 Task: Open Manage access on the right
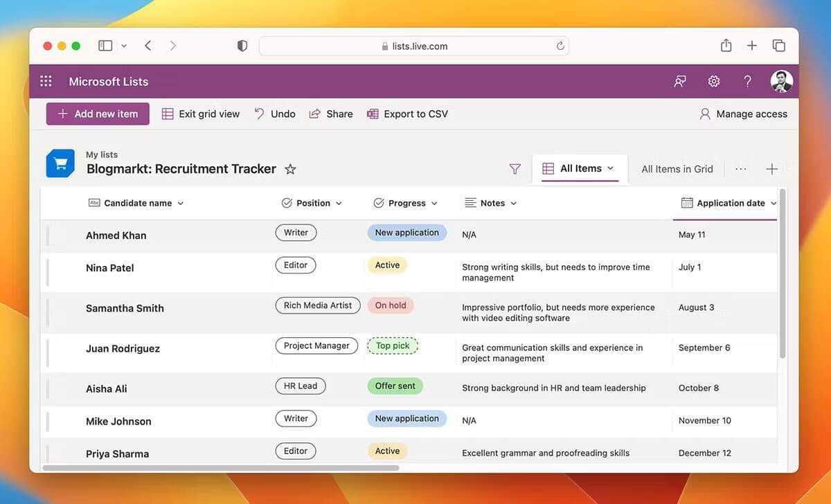(x=743, y=114)
